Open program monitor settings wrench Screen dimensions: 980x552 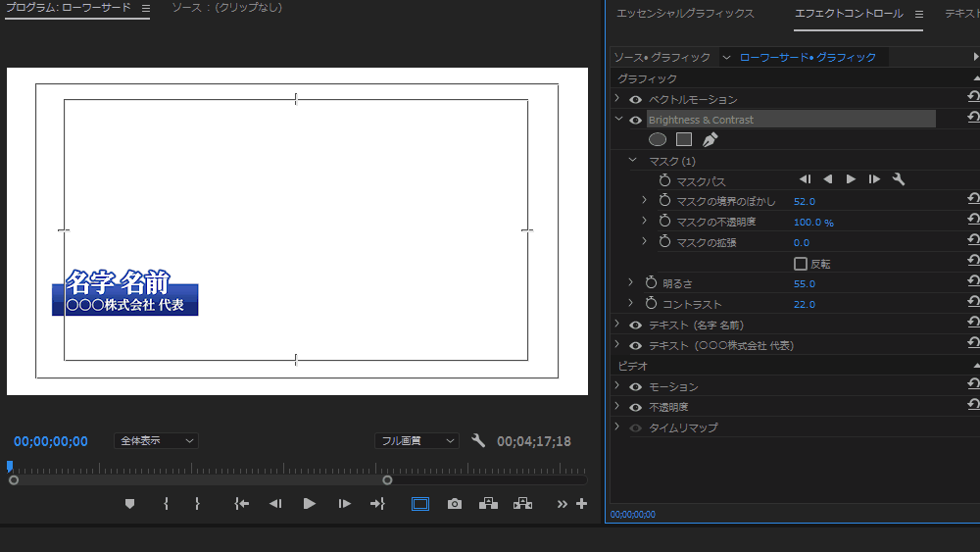pos(478,441)
